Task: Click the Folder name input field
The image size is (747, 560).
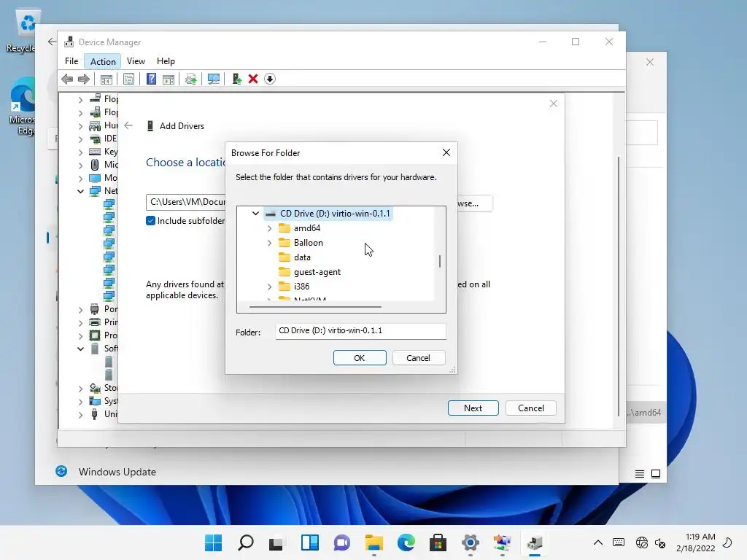Action: (360, 331)
